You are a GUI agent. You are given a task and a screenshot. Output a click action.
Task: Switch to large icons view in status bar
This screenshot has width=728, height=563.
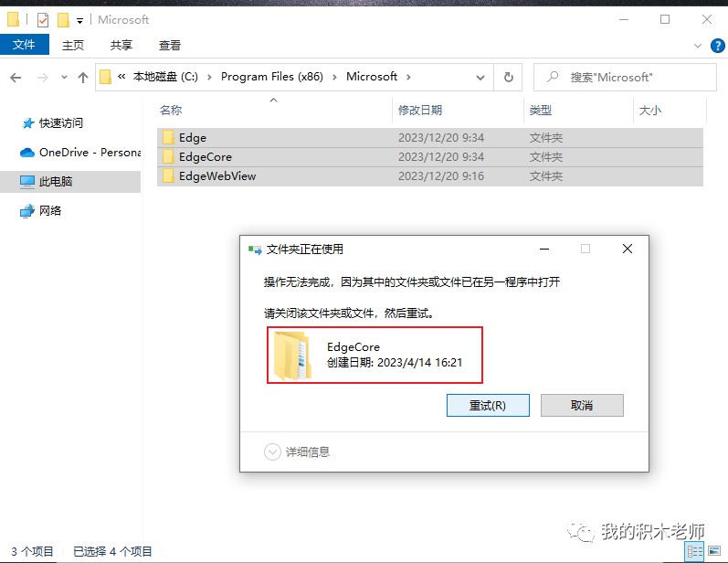tap(714, 551)
